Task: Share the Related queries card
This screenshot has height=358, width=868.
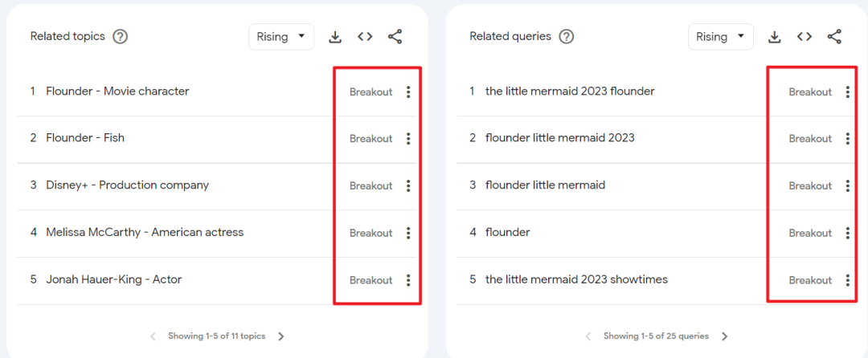Action: tap(834, 37)
